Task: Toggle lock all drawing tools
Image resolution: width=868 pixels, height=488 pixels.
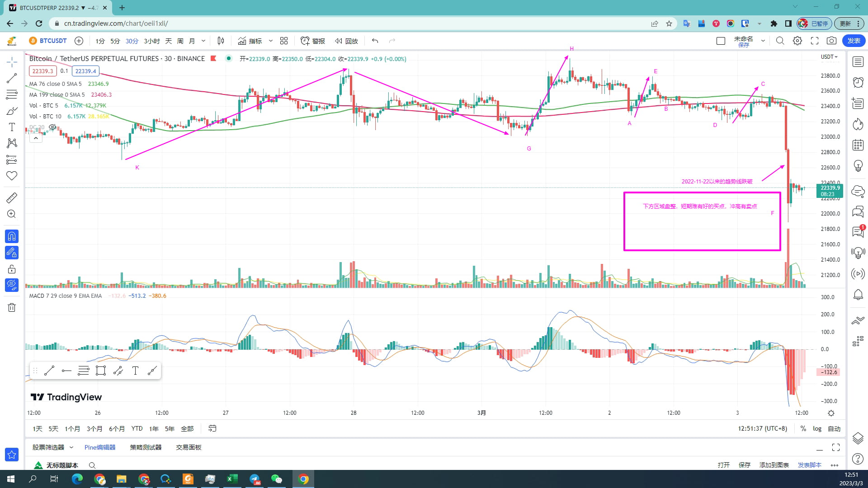Action: tap(12, 269)
